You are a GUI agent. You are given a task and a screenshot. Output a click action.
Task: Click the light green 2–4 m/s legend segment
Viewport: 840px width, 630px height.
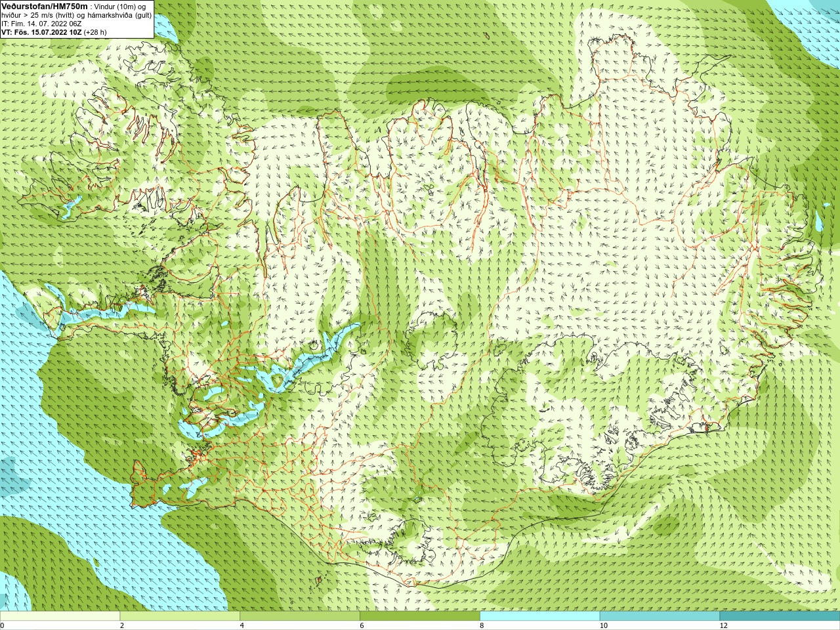tap(180, 616)
